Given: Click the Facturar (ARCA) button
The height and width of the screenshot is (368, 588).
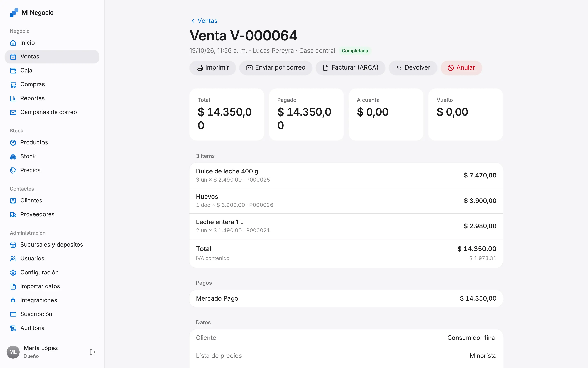Looking at the screenshot, I should pos(350,68).
